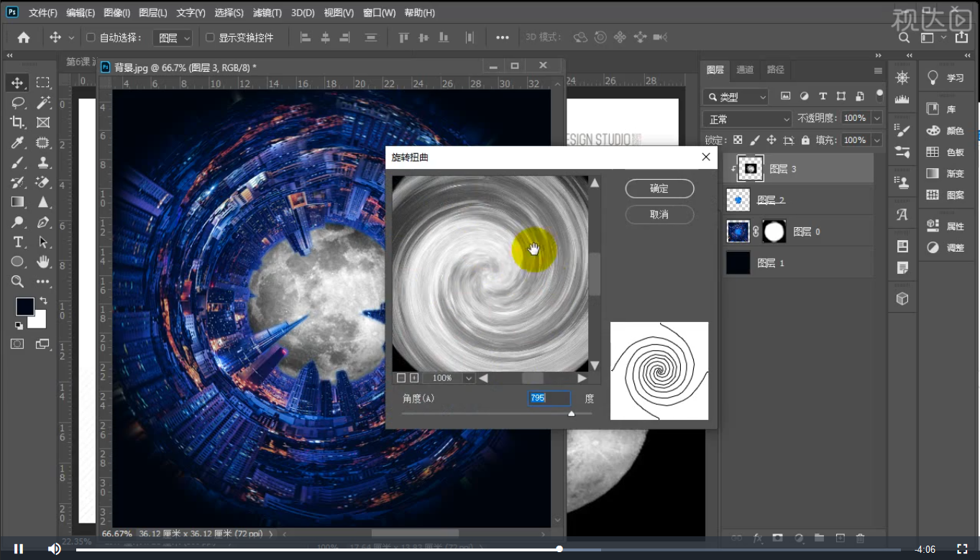The image size is (980, 560).
Task: Open the Histogram panel icon
Action: (902, 99)
